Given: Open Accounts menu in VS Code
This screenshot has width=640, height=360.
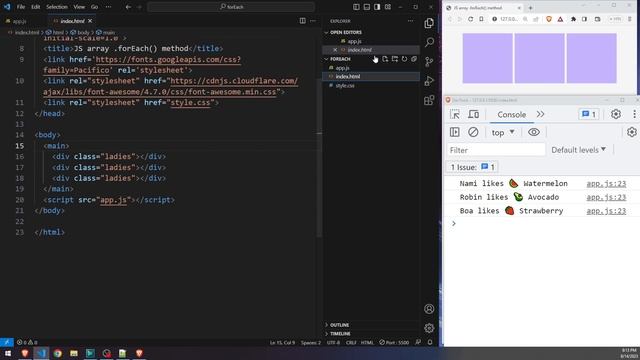Looking at the screenshot, I should (429, 309).
